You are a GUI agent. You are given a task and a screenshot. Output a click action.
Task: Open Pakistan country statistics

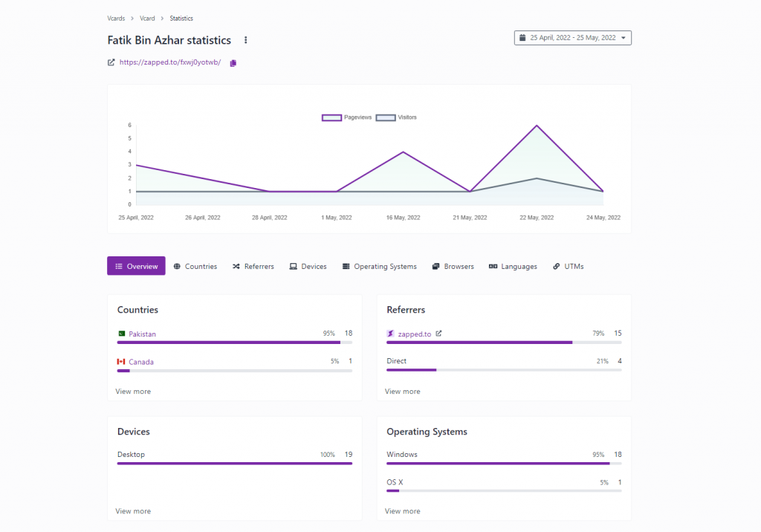pyautogui.click(x=142, y=334)
